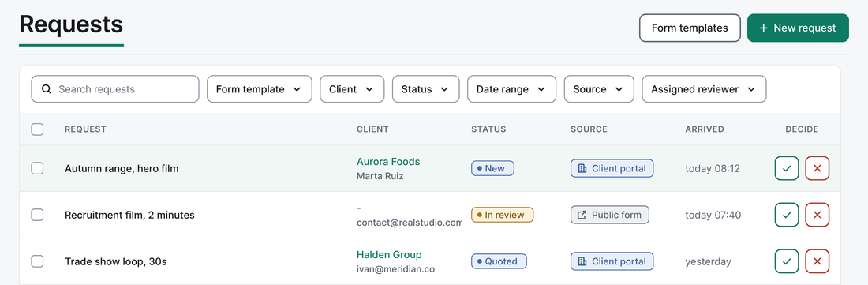This screenshot has width=868, height=285.
Task: Open the Aurora Foods client link
Action: [388, 162]
